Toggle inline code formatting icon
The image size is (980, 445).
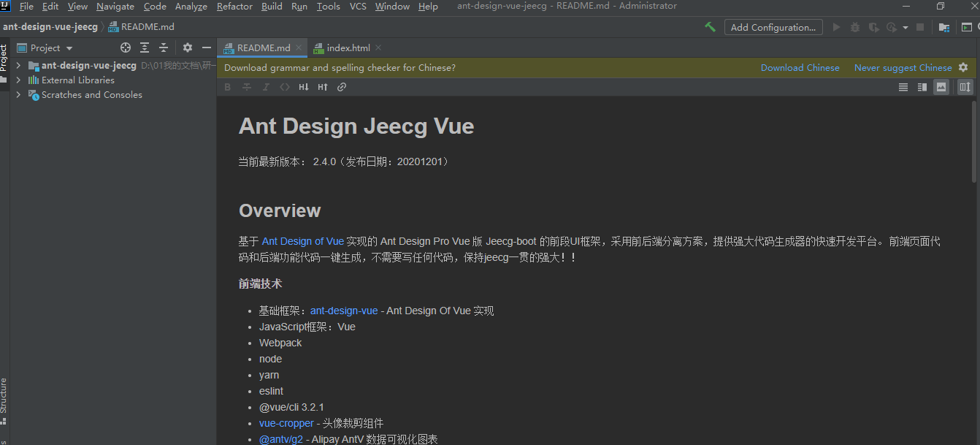point(285,87)
